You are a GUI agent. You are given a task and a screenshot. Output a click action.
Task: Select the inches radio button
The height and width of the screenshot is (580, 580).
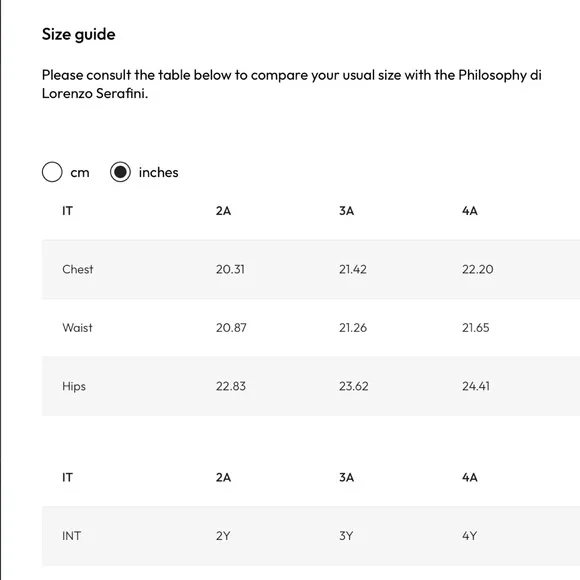click(x=120, y=172)
